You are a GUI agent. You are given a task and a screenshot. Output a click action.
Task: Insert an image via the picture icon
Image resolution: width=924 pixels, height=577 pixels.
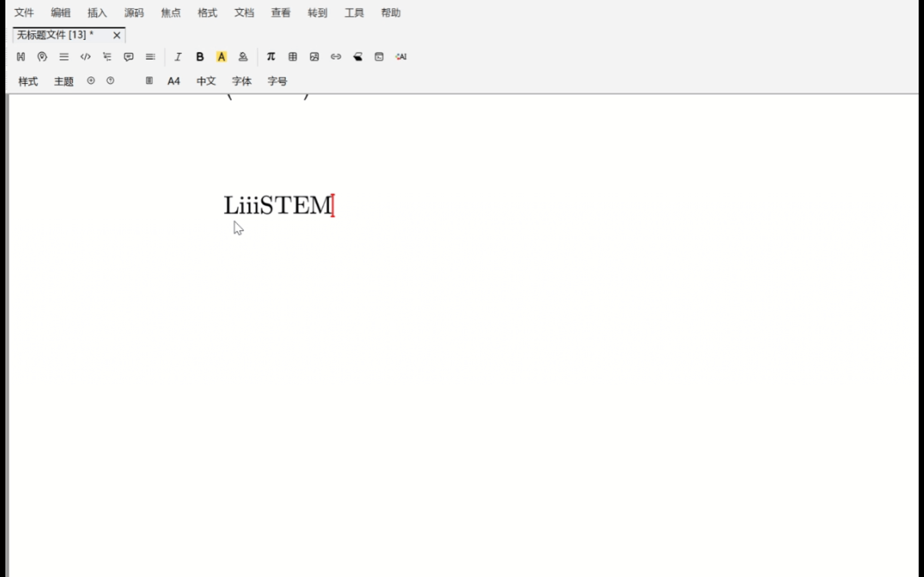click(314, 57)
